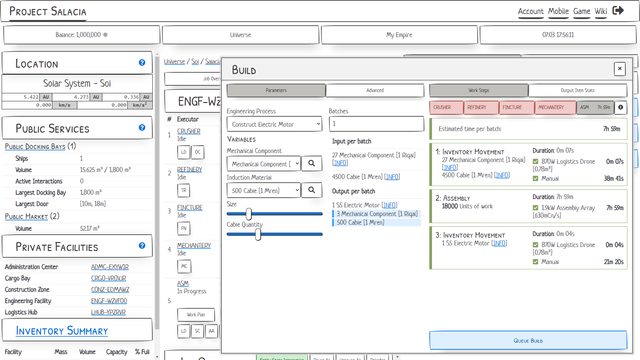Toggle 870W Logistics Drone checkbox in step 3
The image size is (640, 360).
[x=535, y=245]
